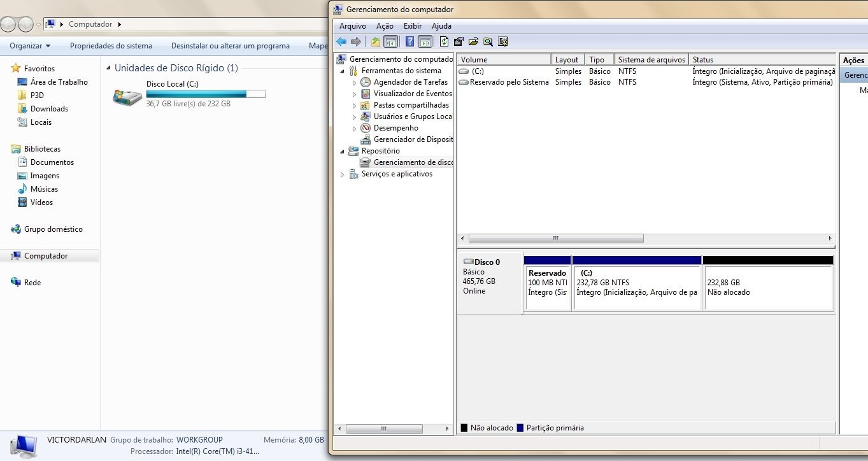Viewport: 868px width, 461px height.
Task: Expand the Visualizador de Eventos node
Action: click(355, 94)
